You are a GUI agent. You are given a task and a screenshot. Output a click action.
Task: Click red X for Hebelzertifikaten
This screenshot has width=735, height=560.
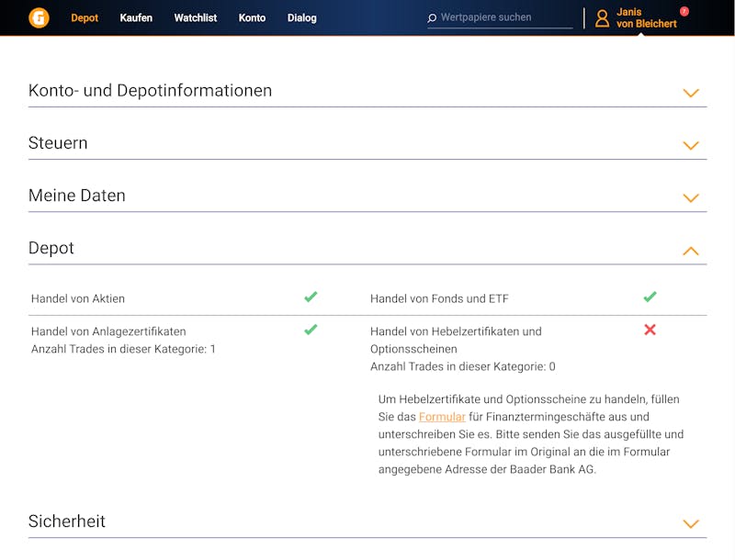(x=650, y=330)
